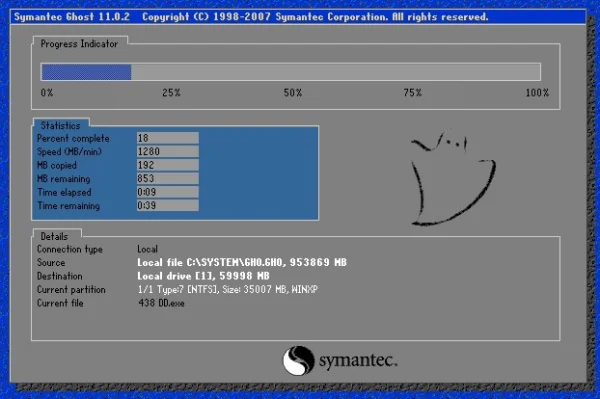Select the Progress Indicator panel title
This screenshot has height=399, width=600.
(79, 44)
